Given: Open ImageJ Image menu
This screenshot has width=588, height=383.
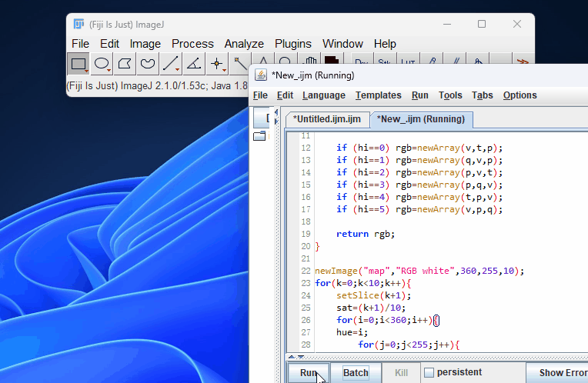Looking at the screenshot, I should point(145,44).
